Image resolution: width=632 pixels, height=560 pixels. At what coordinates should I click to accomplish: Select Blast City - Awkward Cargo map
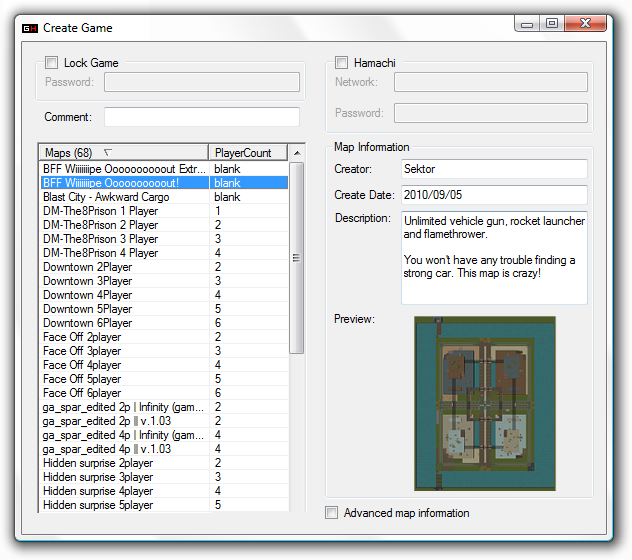[106, 197]
